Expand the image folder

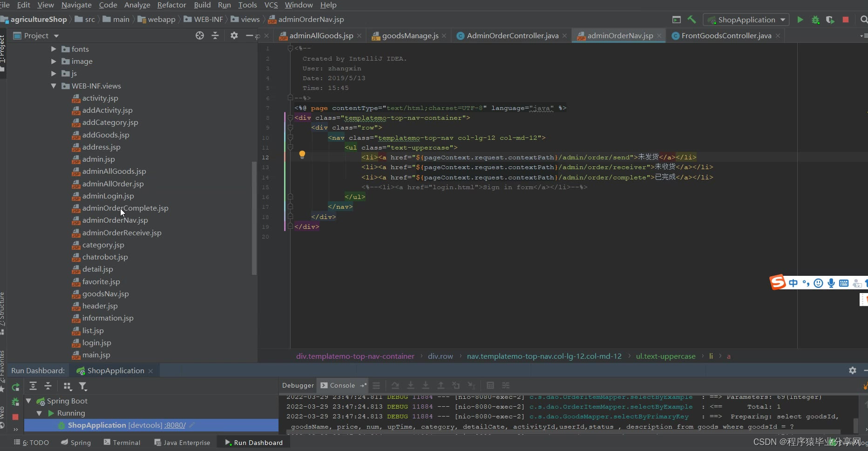click(54, 61)
